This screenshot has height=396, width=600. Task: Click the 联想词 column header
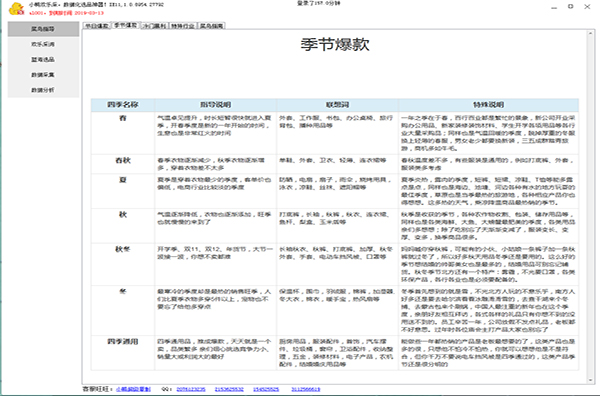(338, 105)
